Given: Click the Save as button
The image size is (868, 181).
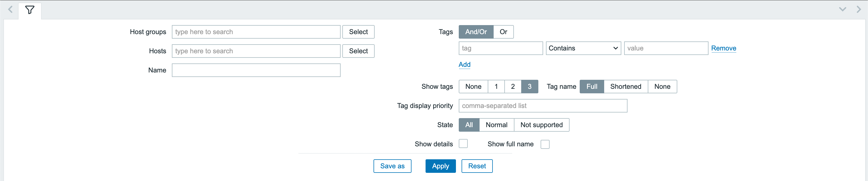Looking at the screenshot, I should point(392,166).
